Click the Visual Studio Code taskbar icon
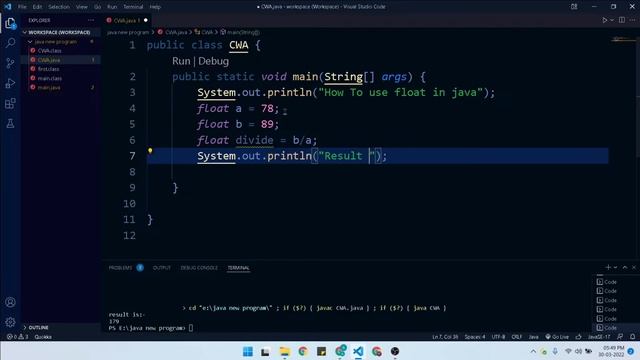 358,351
